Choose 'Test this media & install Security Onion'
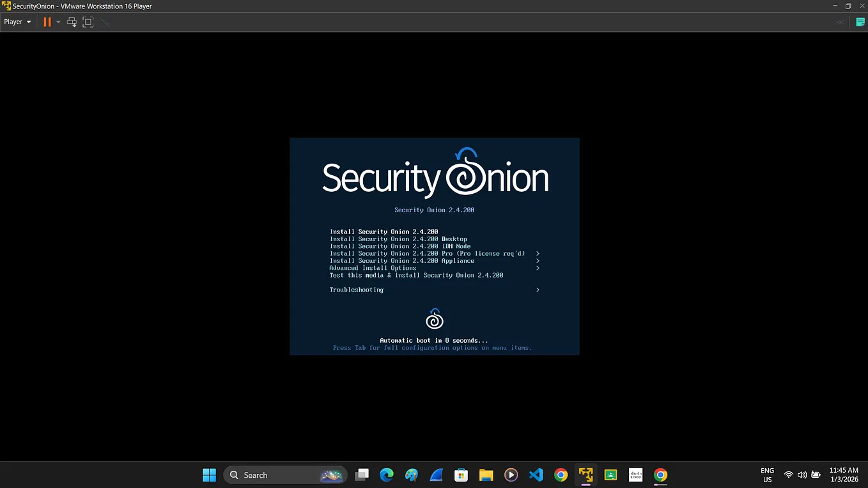This screenshot has height=488, width=868. tap(416, 275)
